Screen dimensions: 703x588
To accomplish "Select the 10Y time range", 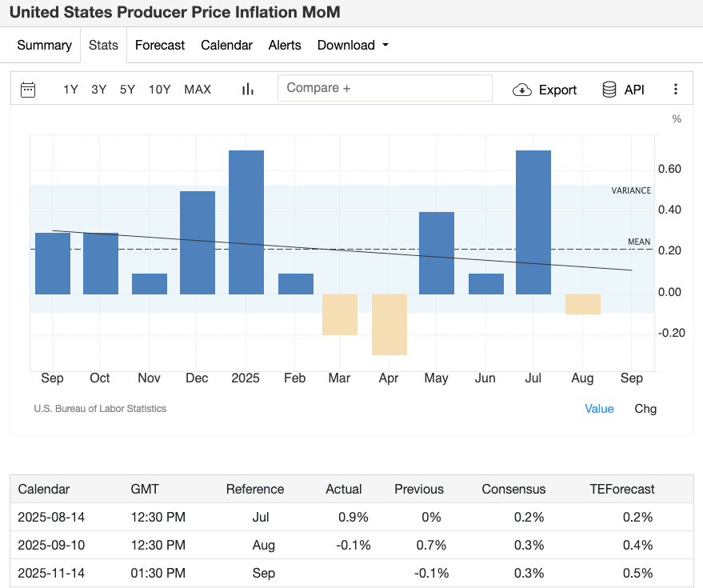I will (x=159, y=90).
